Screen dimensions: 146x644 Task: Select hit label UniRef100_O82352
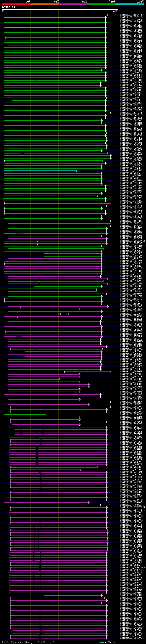(131, 45)
